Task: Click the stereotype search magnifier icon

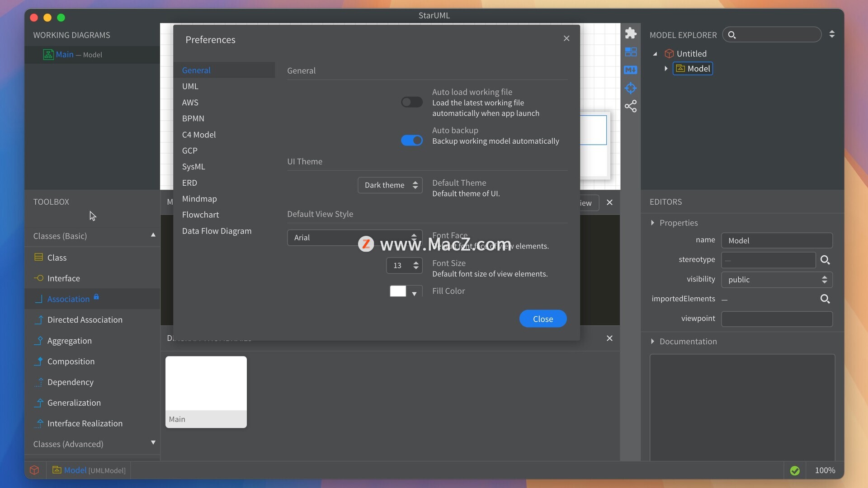Action: pos(825,260)
